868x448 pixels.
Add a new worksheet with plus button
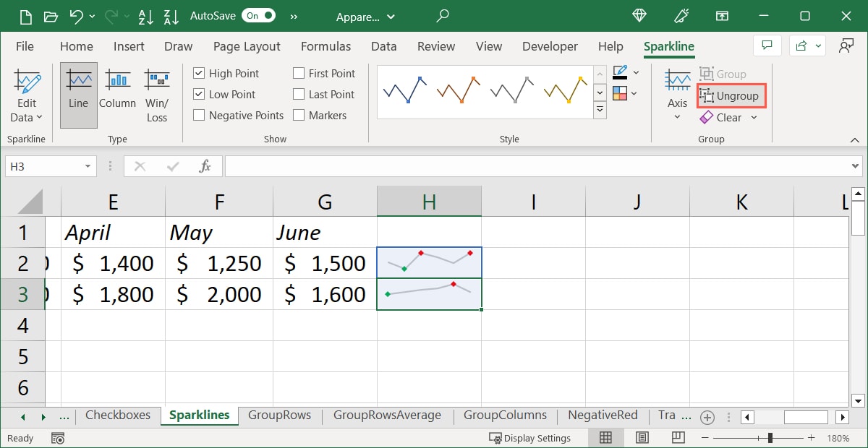click(707, 417)
